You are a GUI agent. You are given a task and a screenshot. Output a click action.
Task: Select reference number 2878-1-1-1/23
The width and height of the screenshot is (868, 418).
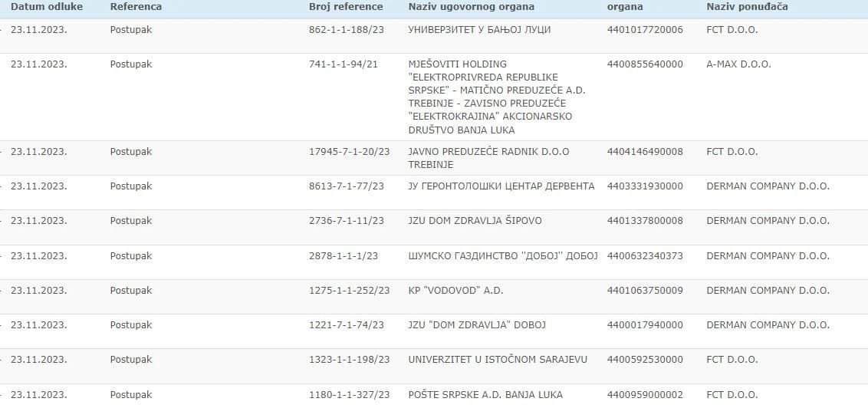pos(344,255)
